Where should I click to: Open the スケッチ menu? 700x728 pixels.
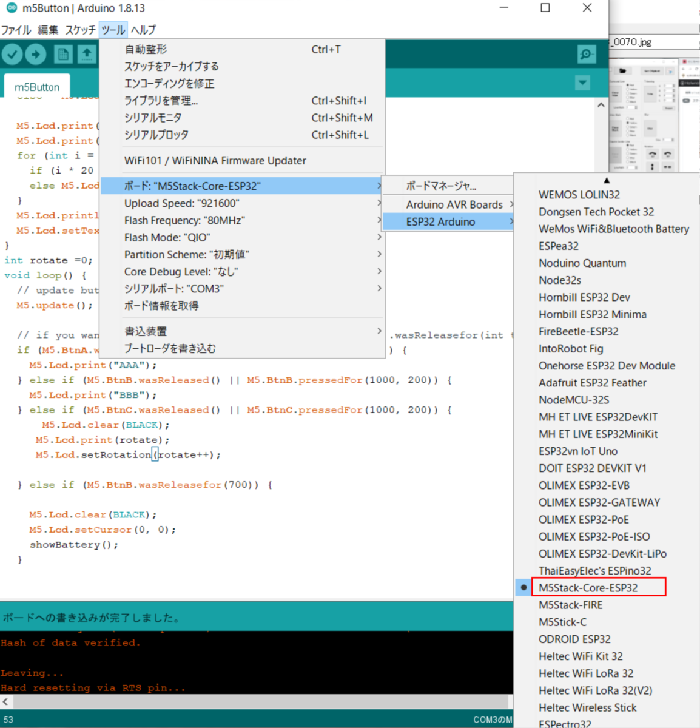[80, 30]
